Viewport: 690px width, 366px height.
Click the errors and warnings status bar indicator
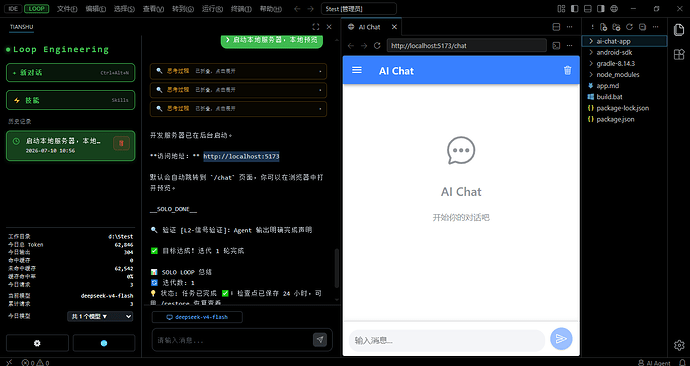point(35,363)
